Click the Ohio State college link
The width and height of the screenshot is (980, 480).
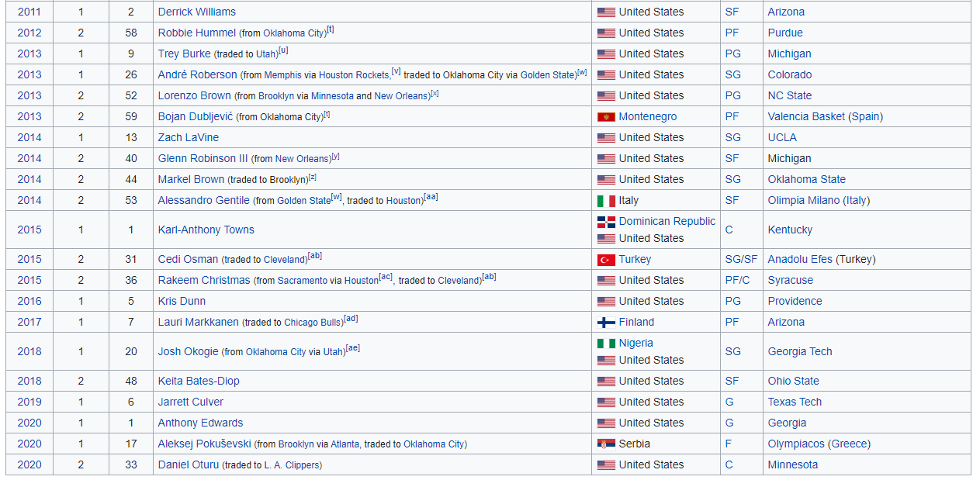tap(794, 381)
